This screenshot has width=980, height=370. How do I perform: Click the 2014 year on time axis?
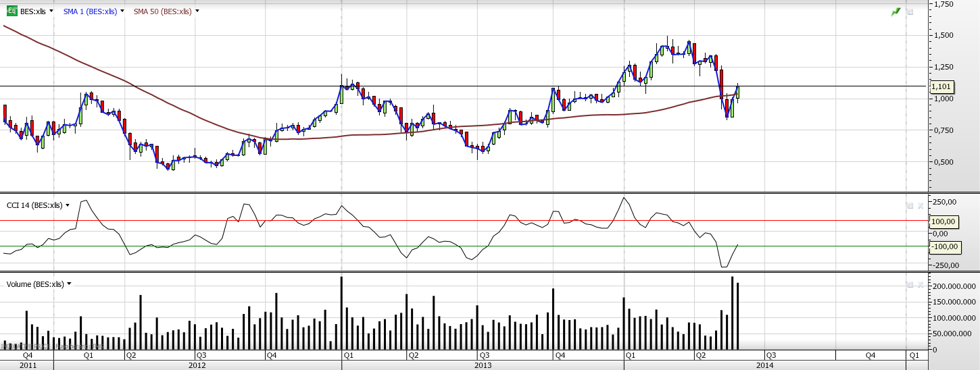click(x=765, y=365)
